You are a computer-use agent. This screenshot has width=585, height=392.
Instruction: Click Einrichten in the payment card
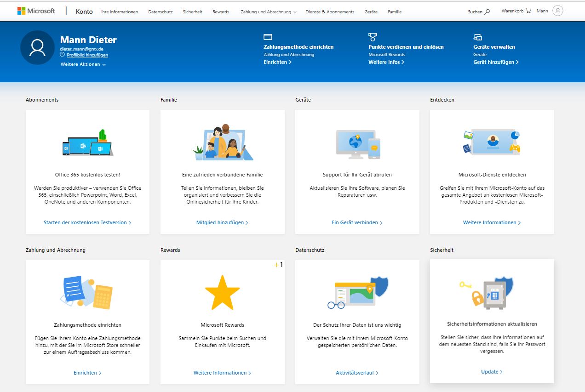pos(87,373)
